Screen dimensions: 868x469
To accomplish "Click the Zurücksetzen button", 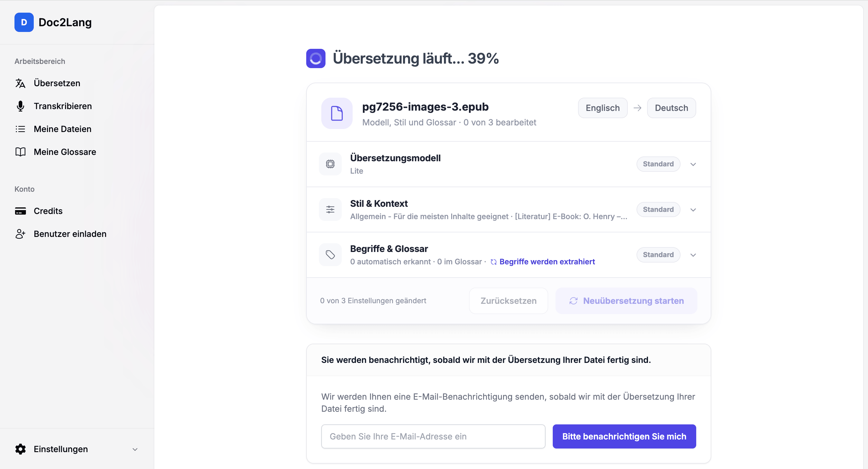I will click(508, 301).
